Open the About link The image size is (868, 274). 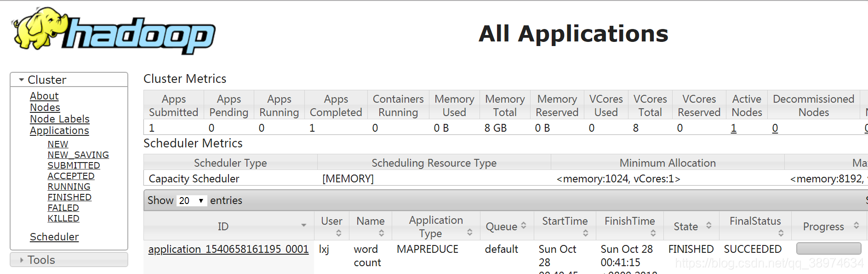[44, 96]
